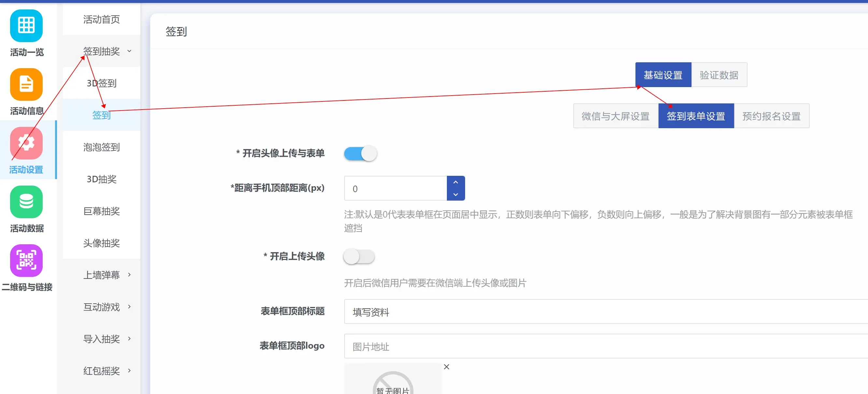Remove logo image with X icon
The width and height of the screenshot is (868, 394).
coord(447,367)
